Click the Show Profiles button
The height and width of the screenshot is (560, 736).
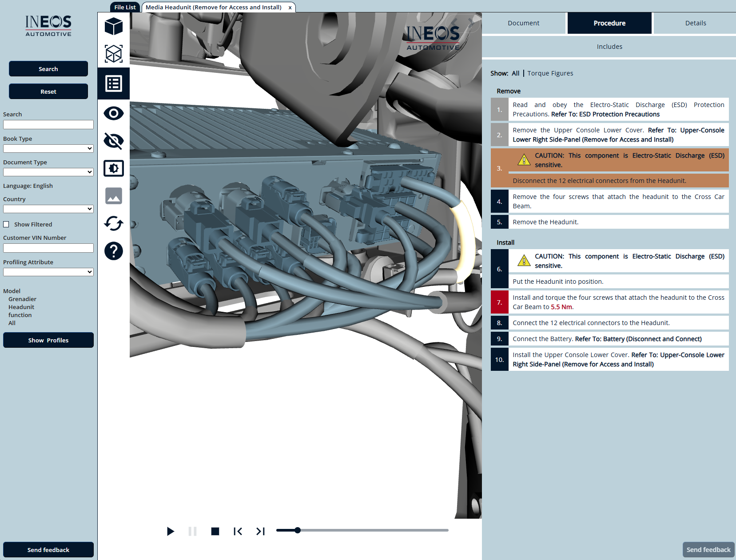point(48,340)
